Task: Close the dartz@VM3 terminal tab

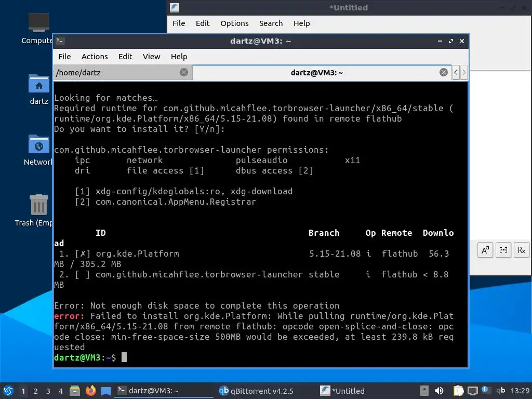Action: click(444, 72)
